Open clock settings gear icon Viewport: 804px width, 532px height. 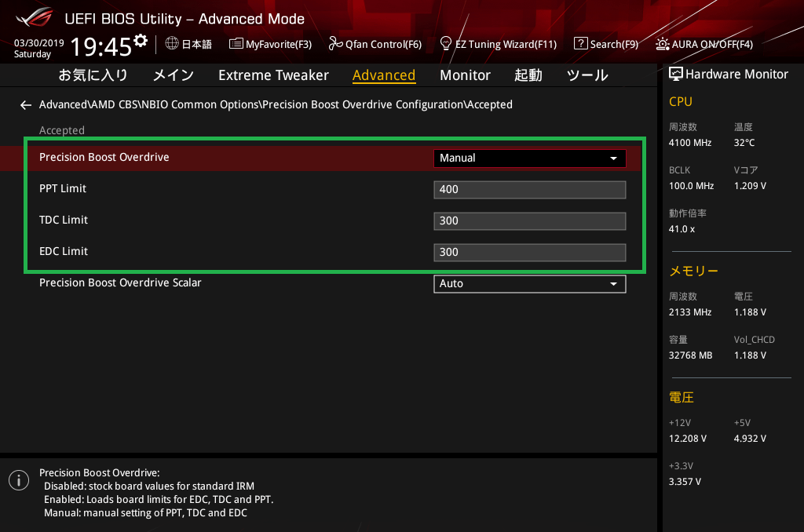[141, 41]
